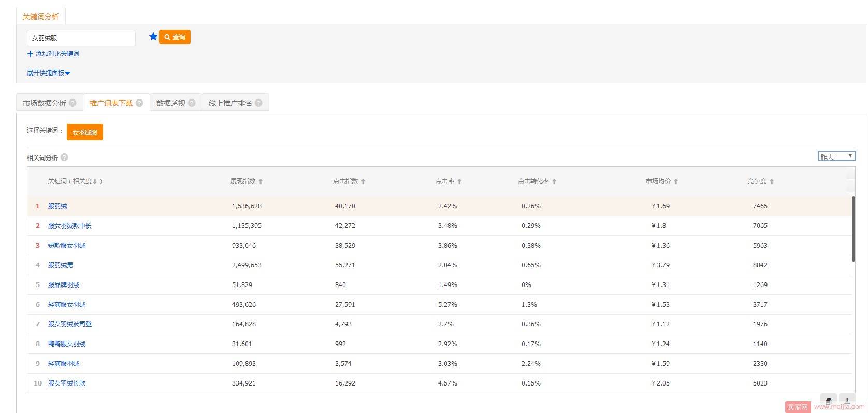The height and width of the screenshot is (413, 868).
Task: Open keyword link 轻薄服羽绒
Action: [64, 364]
